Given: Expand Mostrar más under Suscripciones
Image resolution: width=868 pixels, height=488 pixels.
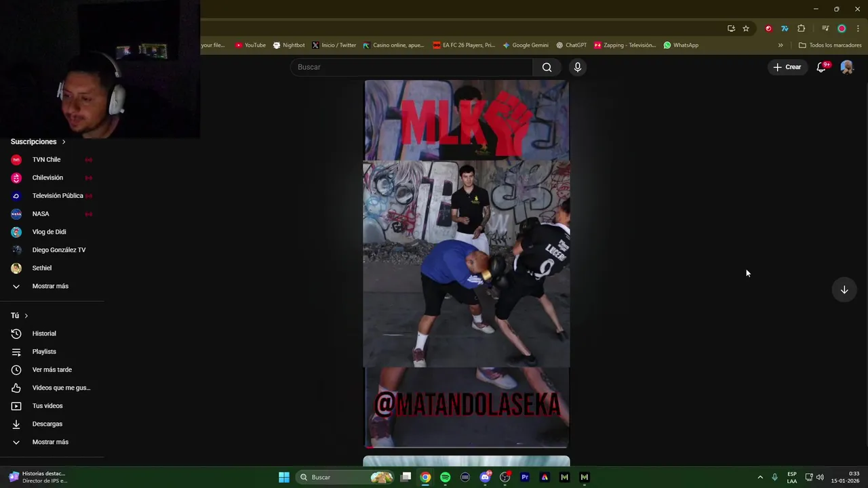Looking at the screenshot, I should (x=52, y=286).
